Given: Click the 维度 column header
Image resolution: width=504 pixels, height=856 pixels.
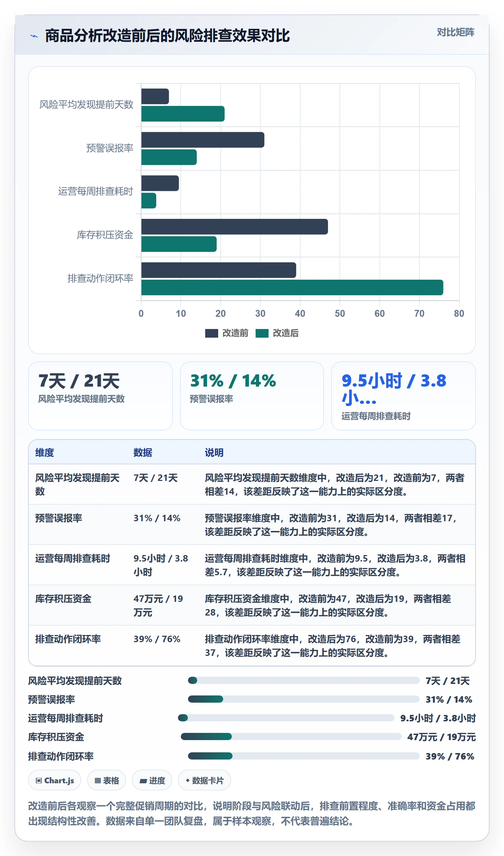Looking at the screenshot, I should (x=45, y=452).
